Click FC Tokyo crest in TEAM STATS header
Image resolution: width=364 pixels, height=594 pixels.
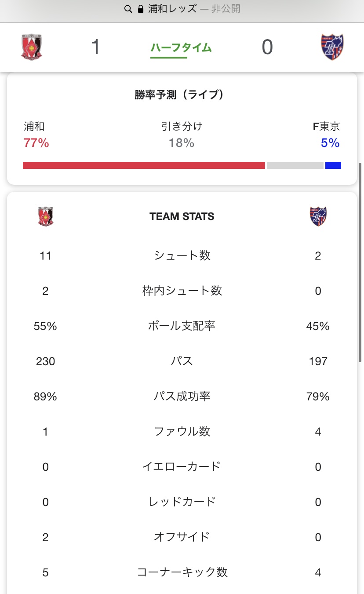(318, 216)
